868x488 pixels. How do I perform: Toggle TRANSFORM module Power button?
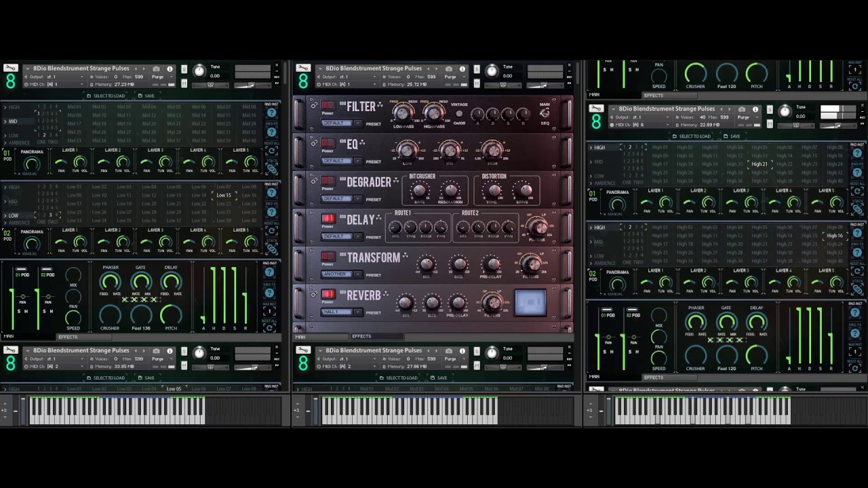click(328, 257)
